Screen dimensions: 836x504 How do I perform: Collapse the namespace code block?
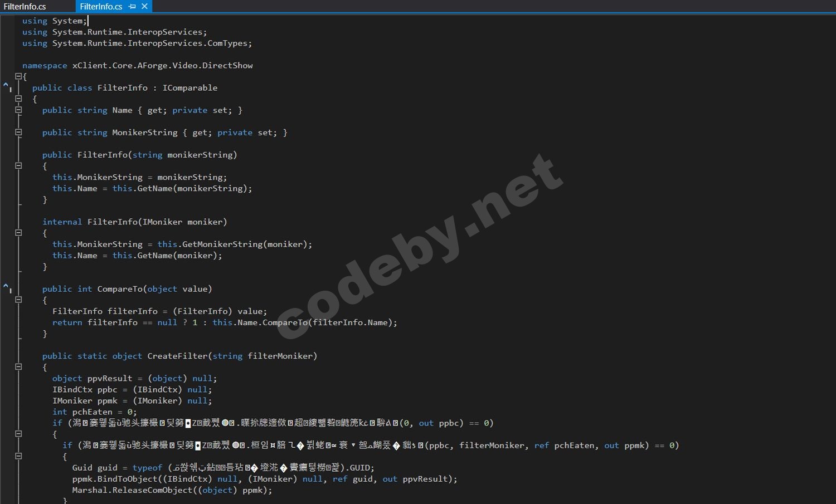(18, 76)
